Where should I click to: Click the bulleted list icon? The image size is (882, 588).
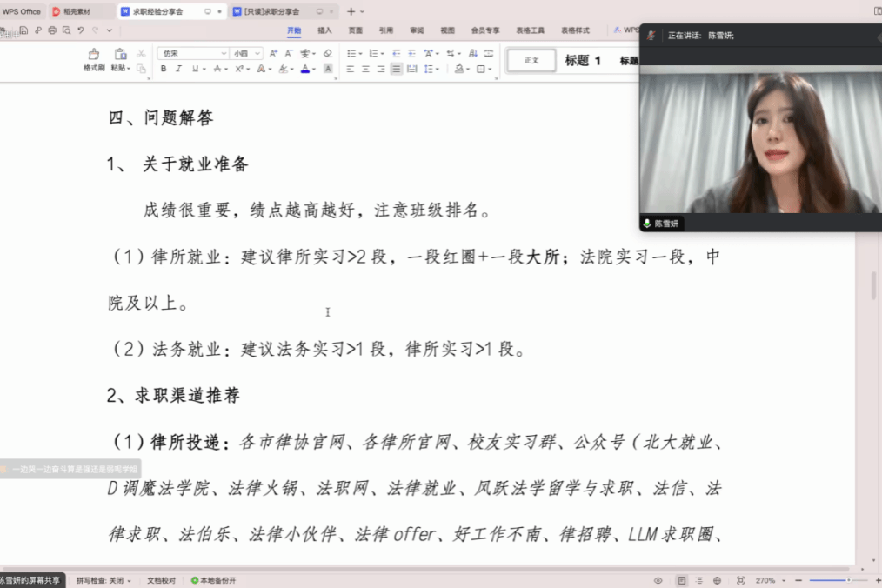[x=351, y=53]
